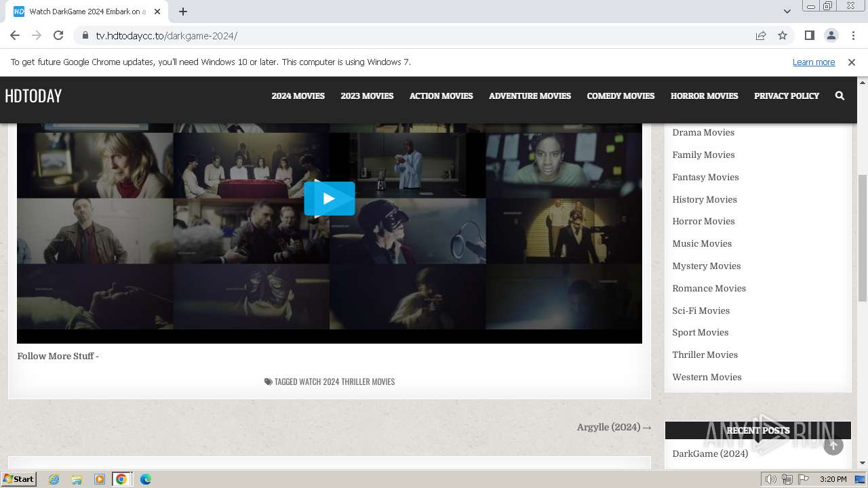Open a new browser tab

pos(182,12)
